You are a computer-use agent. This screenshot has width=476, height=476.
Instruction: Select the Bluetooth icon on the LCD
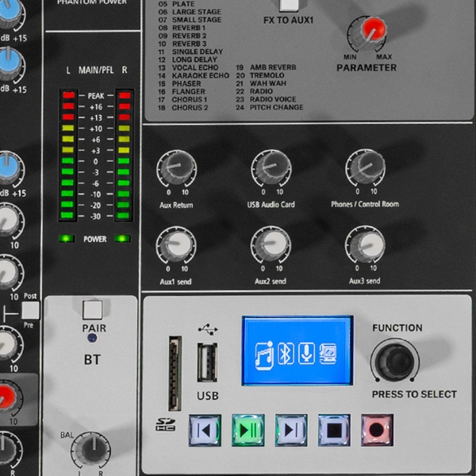pos(286,353)
